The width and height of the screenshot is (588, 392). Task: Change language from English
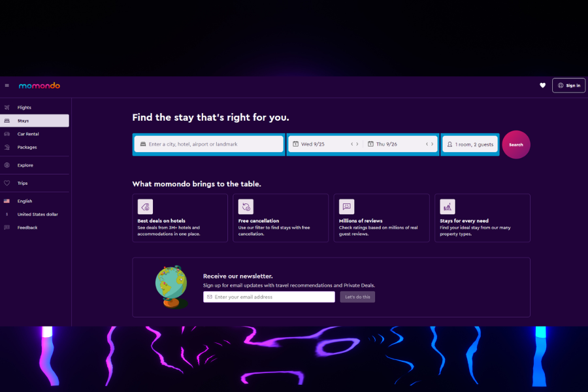tap(25, 201)
